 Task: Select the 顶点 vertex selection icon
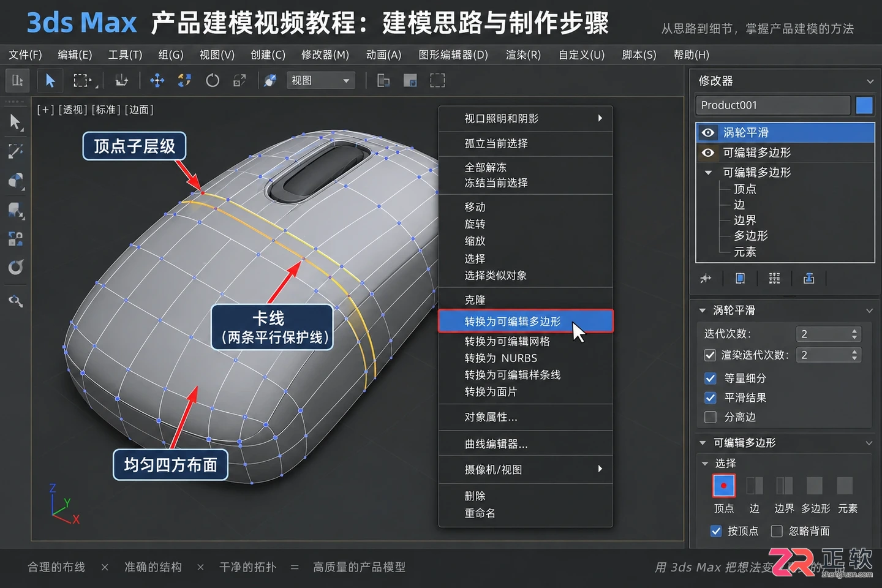coord(724,486)
